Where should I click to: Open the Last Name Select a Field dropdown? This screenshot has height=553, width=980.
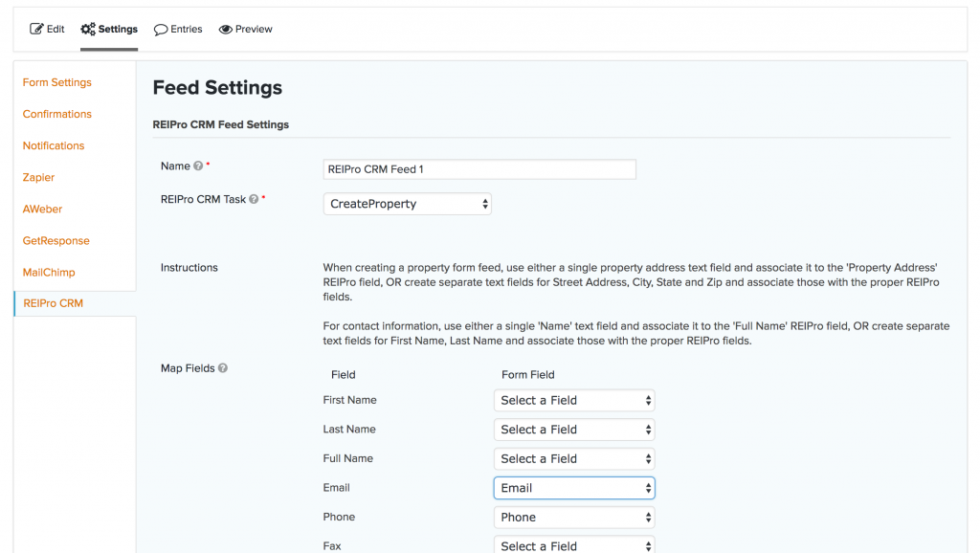[x=574, y=430]
